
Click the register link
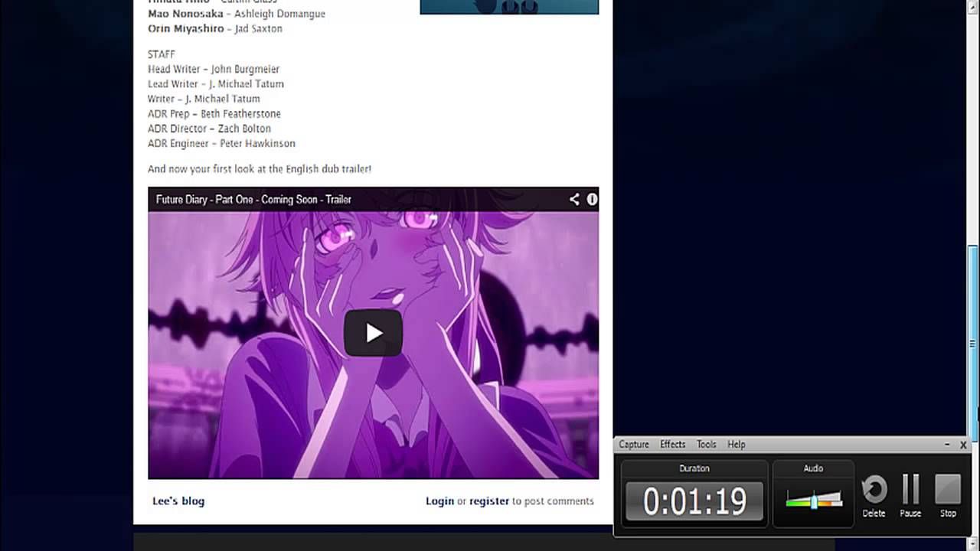489,500
